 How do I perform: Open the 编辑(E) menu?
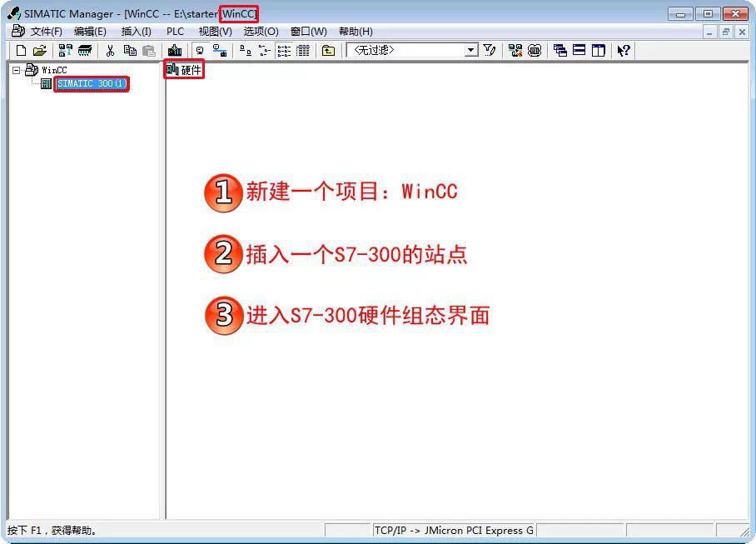[90, 32]
